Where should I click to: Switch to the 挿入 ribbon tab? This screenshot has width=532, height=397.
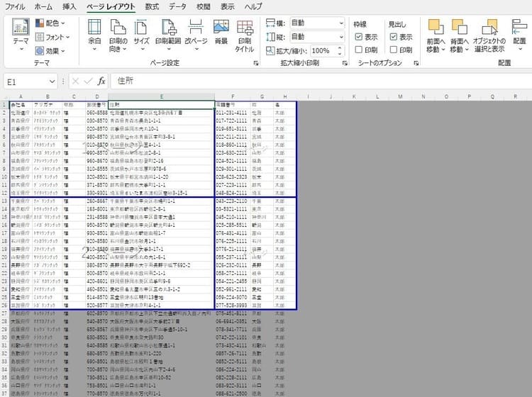[70, 6]
